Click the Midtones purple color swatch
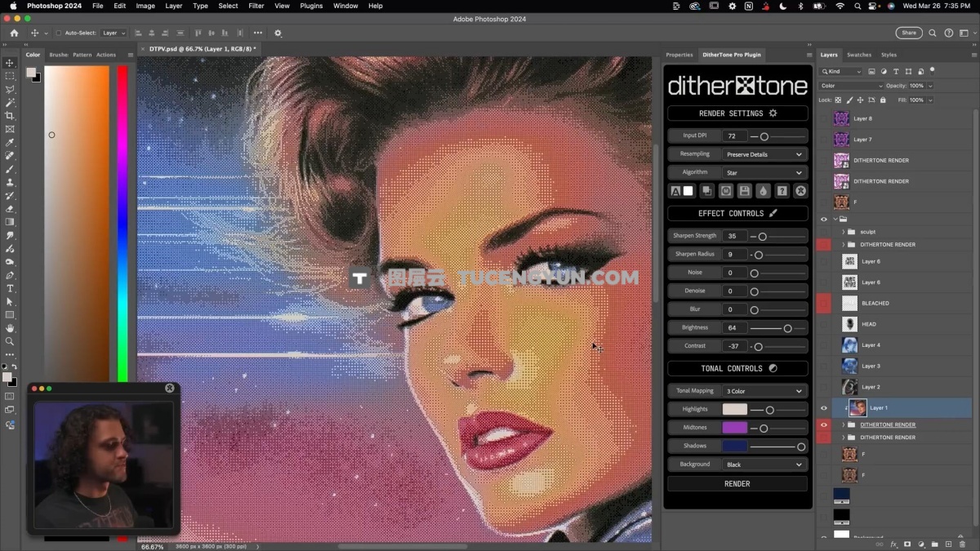The image size is (980, 551). pyautogui.click(x=735, y=428)
